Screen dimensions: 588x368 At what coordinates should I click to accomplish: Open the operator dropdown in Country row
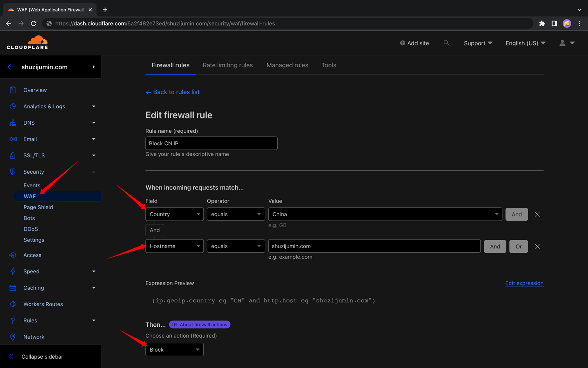point(236,214)
